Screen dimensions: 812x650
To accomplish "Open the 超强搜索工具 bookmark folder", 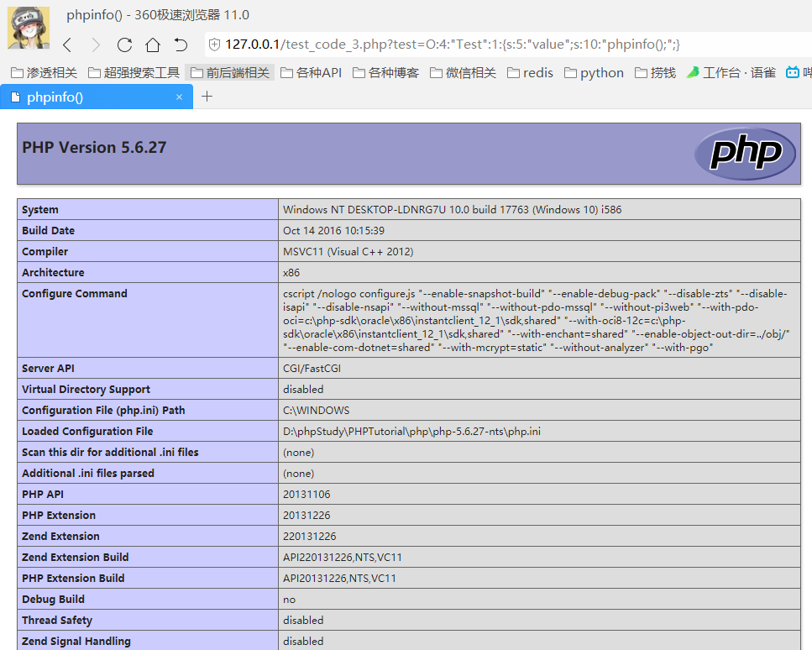I will pyautogui.click(x=134, y=73).
